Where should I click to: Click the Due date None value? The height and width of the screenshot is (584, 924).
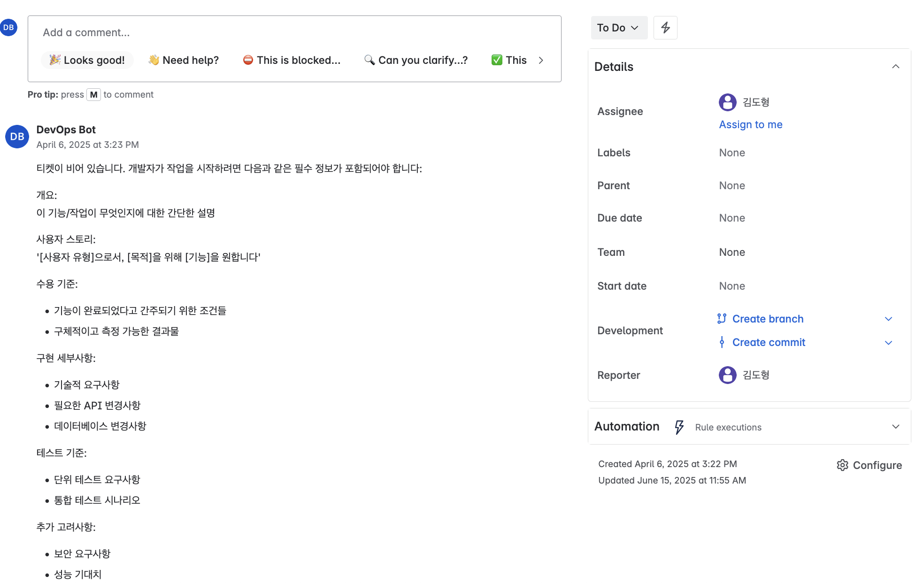coord(731,218)
